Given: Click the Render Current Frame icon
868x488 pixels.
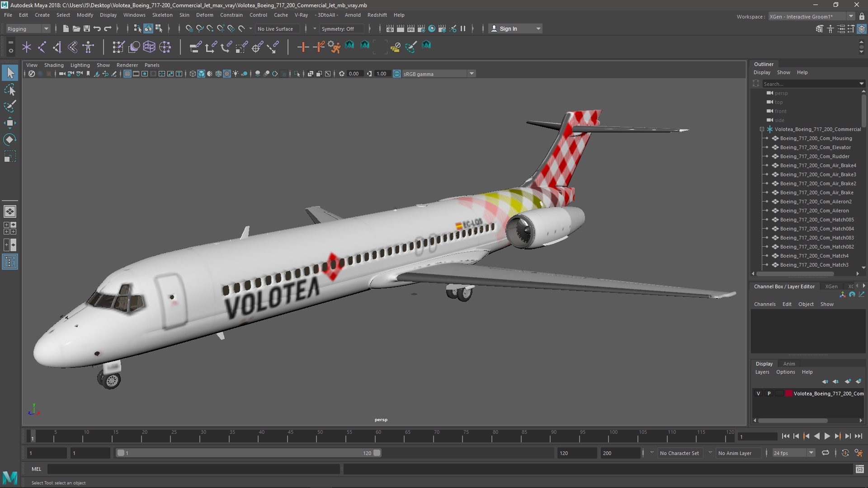Looking at the screenshot, I should (401, 28).
